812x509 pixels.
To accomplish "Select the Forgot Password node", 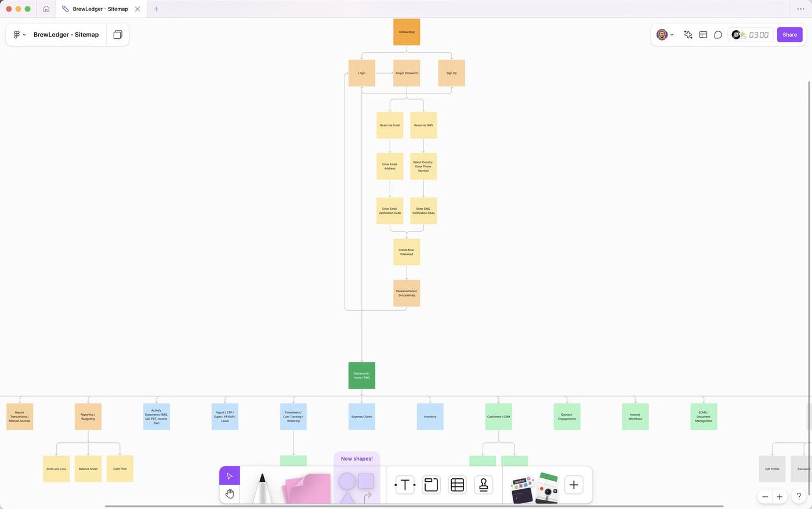I will 407,73.
